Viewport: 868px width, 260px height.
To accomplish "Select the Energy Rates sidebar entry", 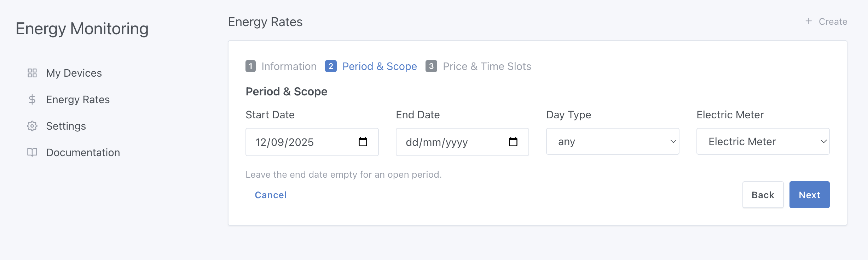I will [x=78, y=100].
